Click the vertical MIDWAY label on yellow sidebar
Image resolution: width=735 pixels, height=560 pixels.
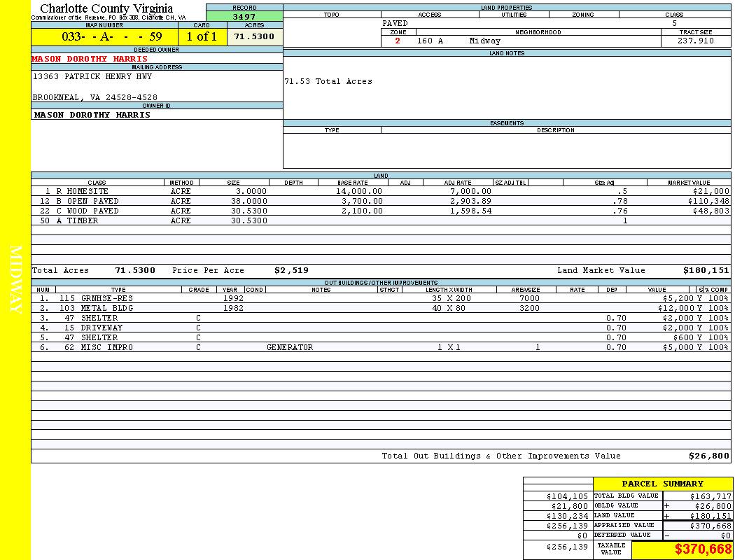pyautogui.click(x=17, y=280)
